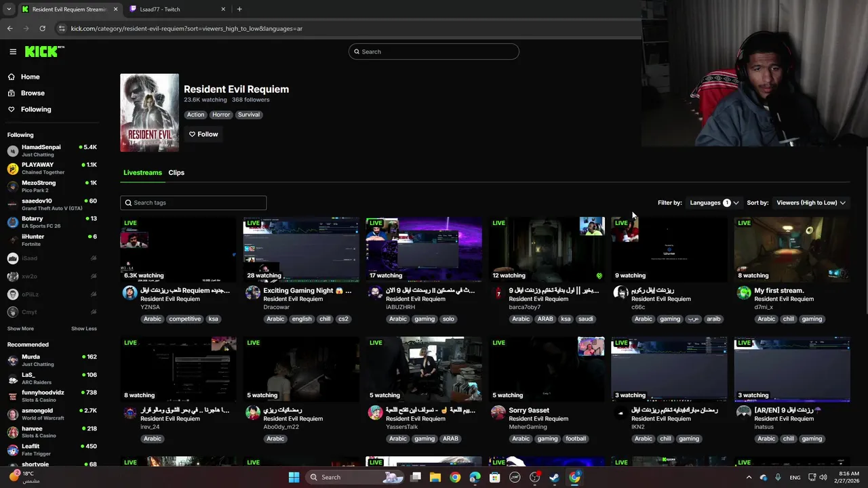Click Show More in Following list
This screenshot has width=868, height=488.
[20, 329]
